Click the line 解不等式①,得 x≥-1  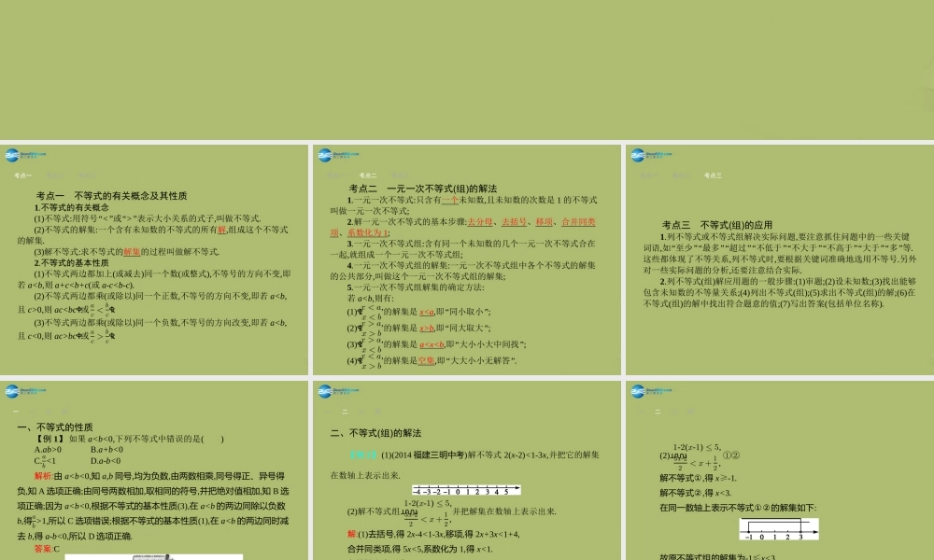(x=698, y=478)
